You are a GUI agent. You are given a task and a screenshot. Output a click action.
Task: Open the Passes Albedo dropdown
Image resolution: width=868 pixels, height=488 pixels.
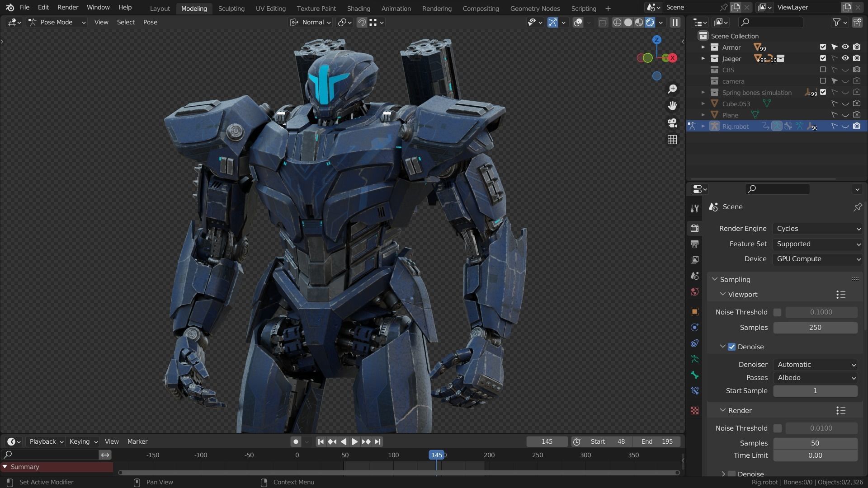click(x=816, y=378)
